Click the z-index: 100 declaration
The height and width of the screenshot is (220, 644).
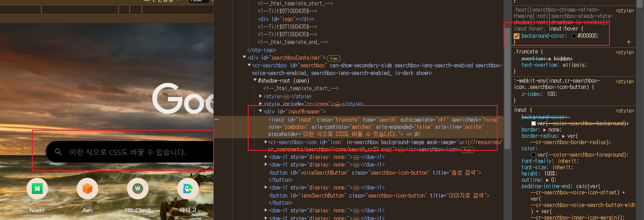tap(539, 95)
